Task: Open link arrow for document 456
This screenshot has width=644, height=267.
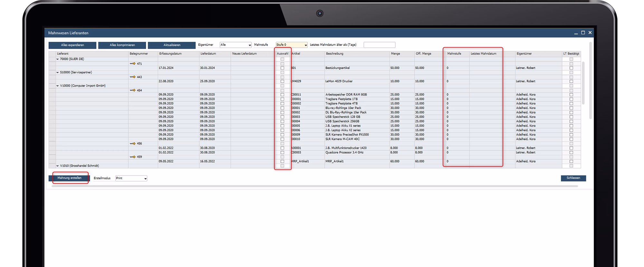Action: coord(133,143)
